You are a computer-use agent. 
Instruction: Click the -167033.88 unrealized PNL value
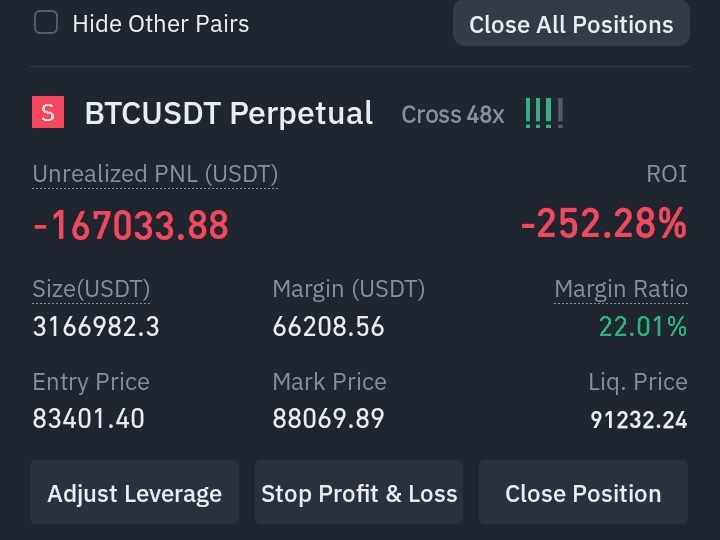click(130, 225)
